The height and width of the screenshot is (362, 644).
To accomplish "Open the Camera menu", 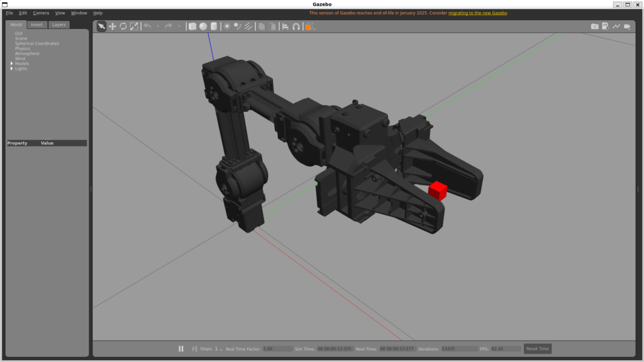I will [x=41, y=13].
